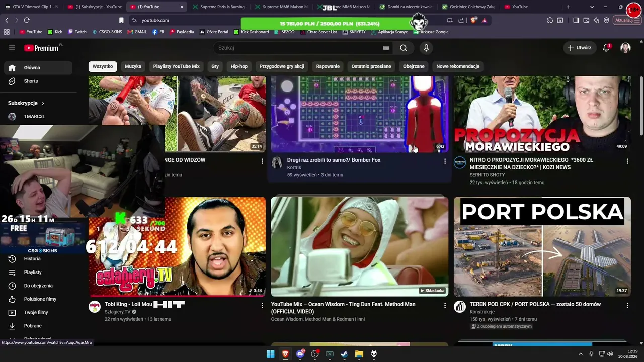Open File Explorer from the taskbar
Screen dimensions: 644x362
[x=359, y=354]
